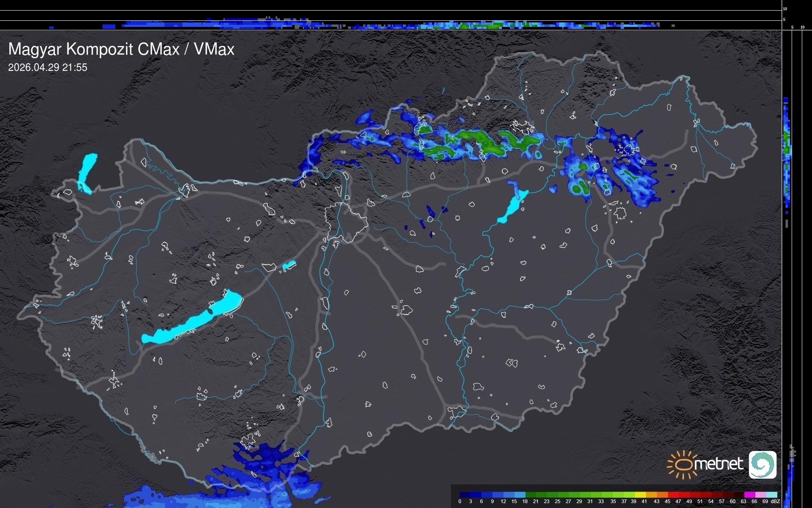Select the light cyan 69 dBZ legend swatch

pos(770,495)
